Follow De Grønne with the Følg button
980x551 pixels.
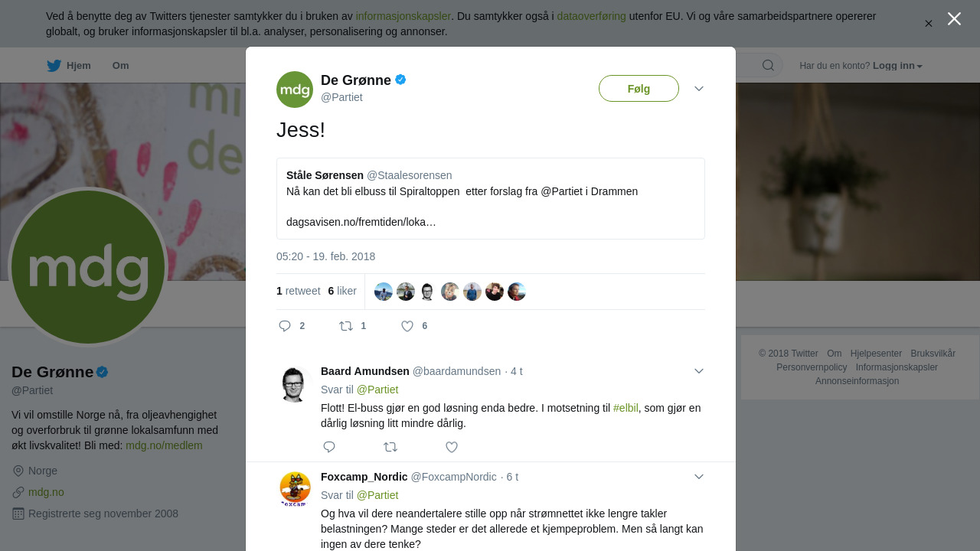point(639,89)
